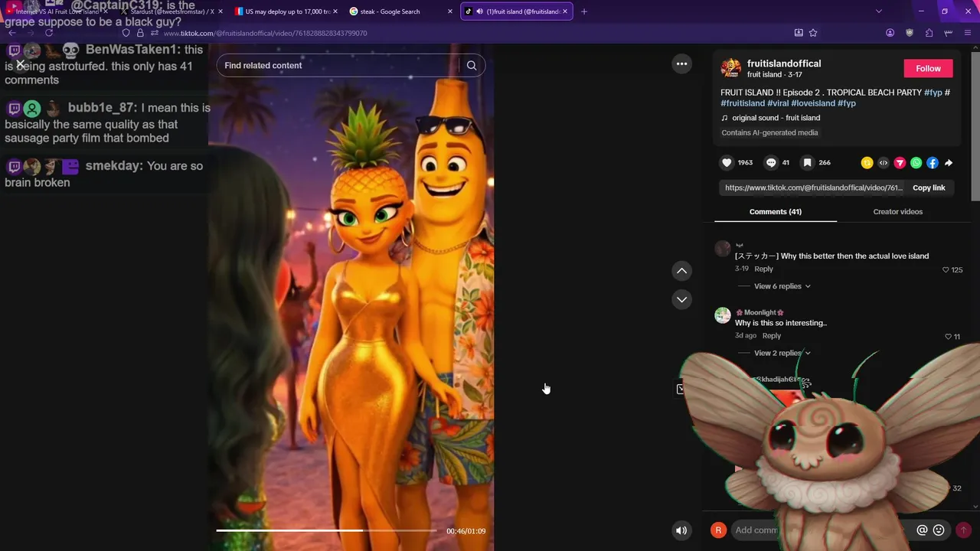The image size is (980, 551).
Task: Switch to the Stardust X tab
Action: (171, 11)
